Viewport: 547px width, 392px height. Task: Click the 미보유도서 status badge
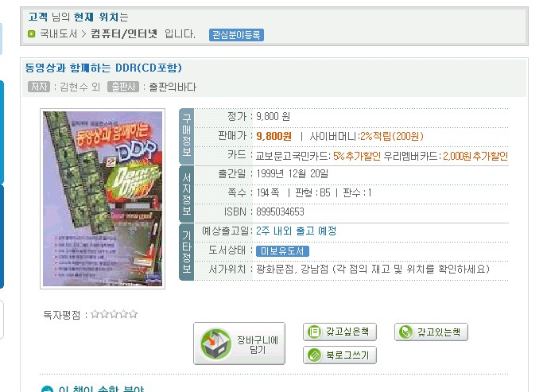click(282, 251)
